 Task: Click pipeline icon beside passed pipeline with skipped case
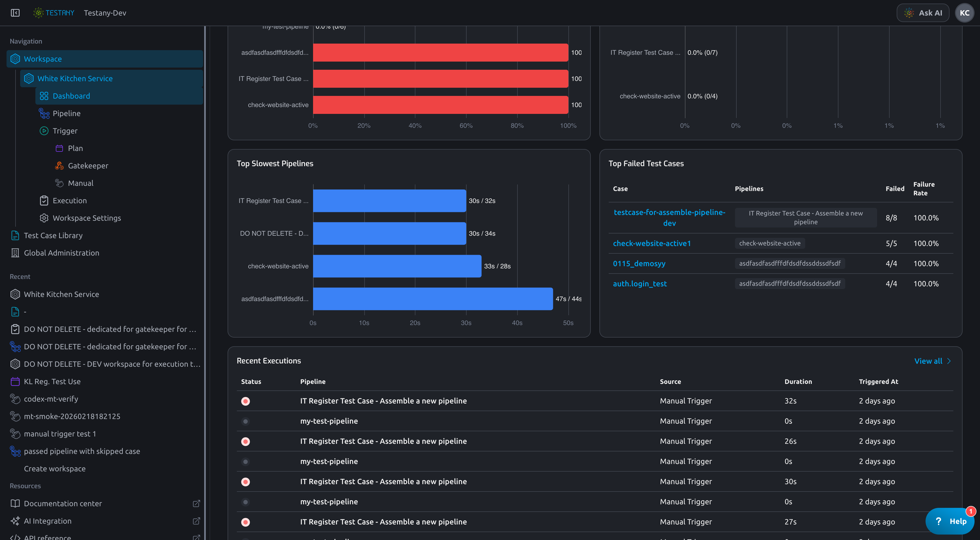click(x=15, y=452)
